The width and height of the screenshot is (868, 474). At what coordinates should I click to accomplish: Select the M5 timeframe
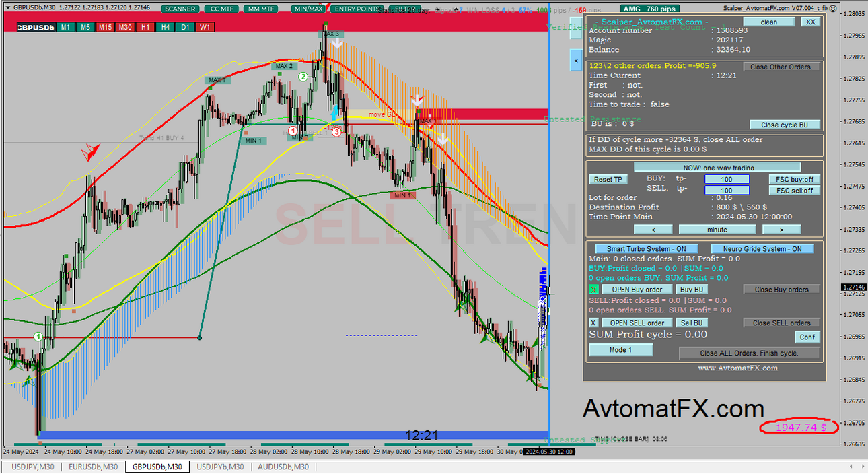coord(85,27)
